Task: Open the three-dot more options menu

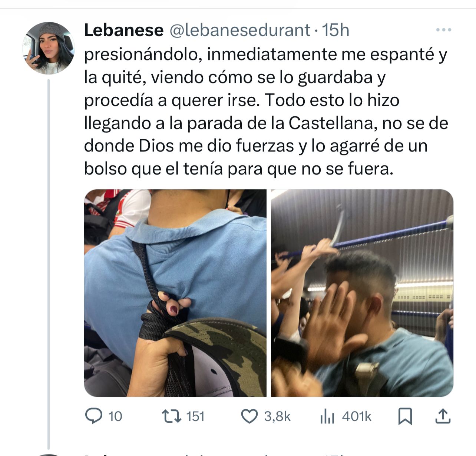Action: tap(443, 30)
